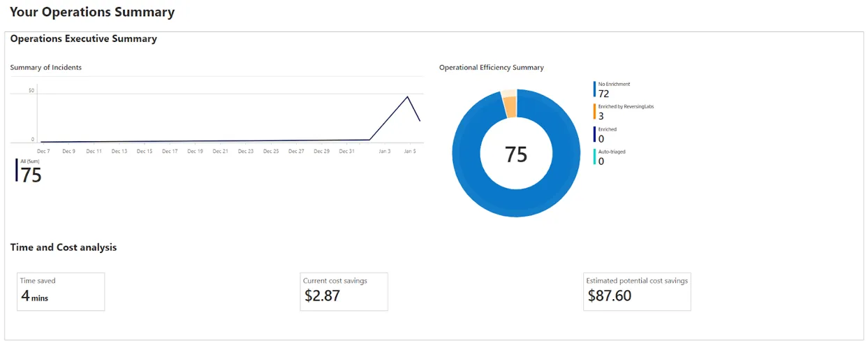
Task: Click the 'Your Operations Summary' heading
Action: click(92, 12)
